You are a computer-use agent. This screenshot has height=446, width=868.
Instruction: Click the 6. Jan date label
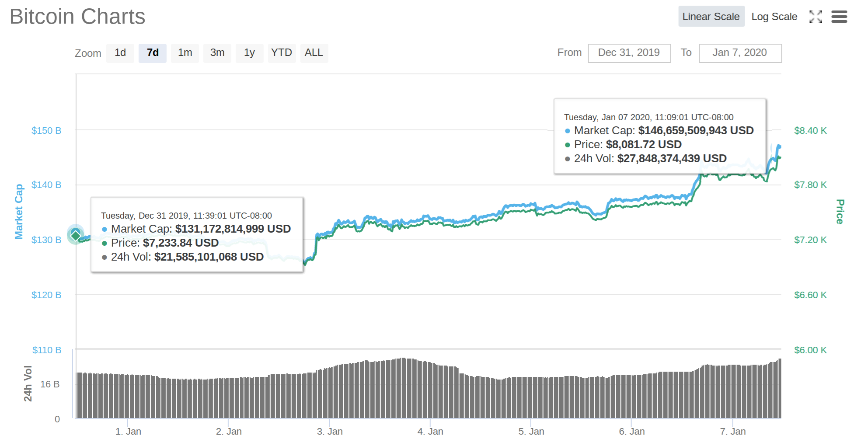click(632, 432)
